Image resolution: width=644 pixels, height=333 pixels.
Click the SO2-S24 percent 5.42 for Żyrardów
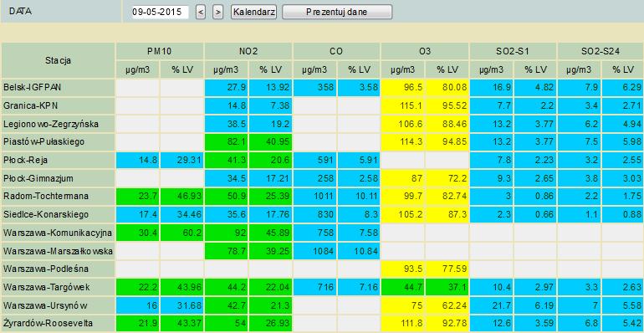click(623, 323)
